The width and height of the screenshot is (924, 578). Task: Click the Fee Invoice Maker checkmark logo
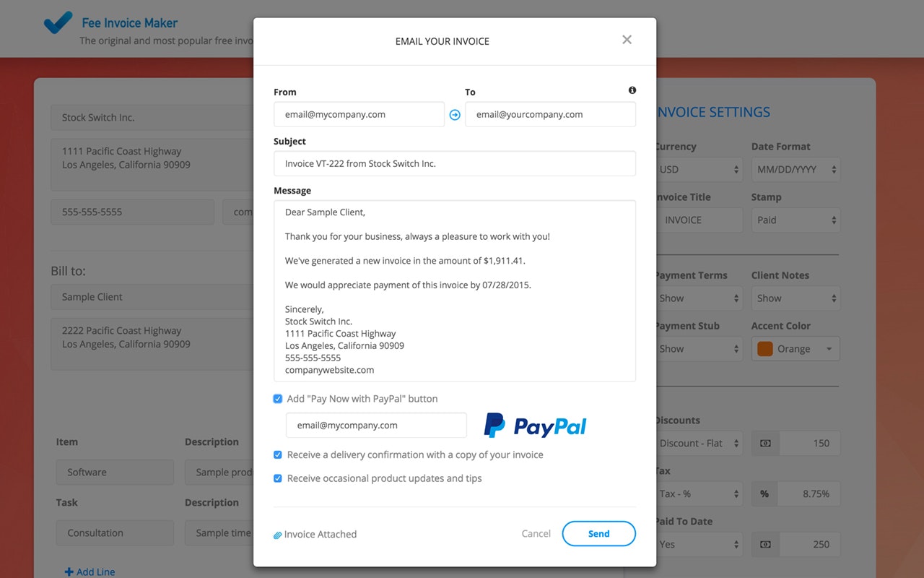[x=58, y=22]
